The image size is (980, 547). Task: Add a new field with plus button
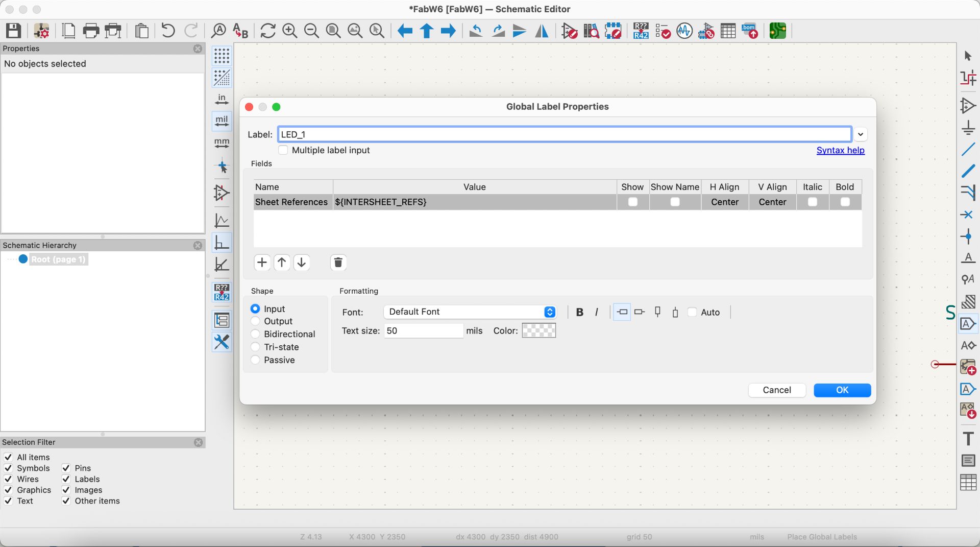[262, 263]
